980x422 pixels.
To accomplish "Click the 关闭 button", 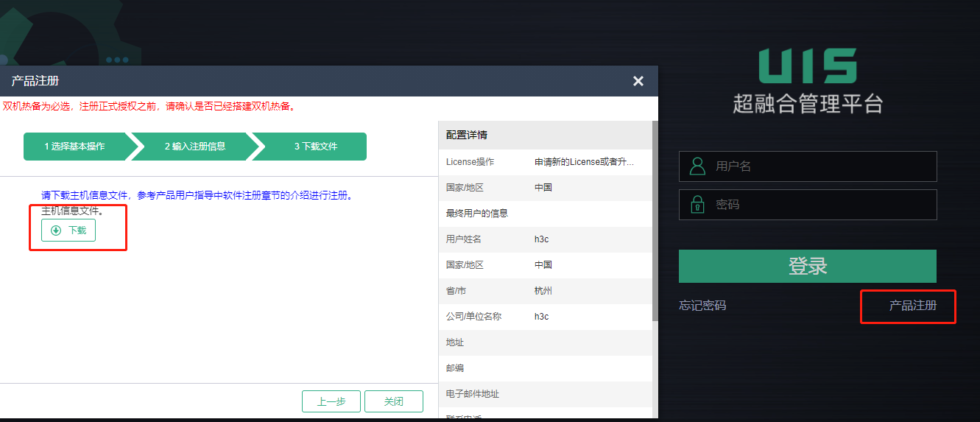I will (x=394, y=401).
